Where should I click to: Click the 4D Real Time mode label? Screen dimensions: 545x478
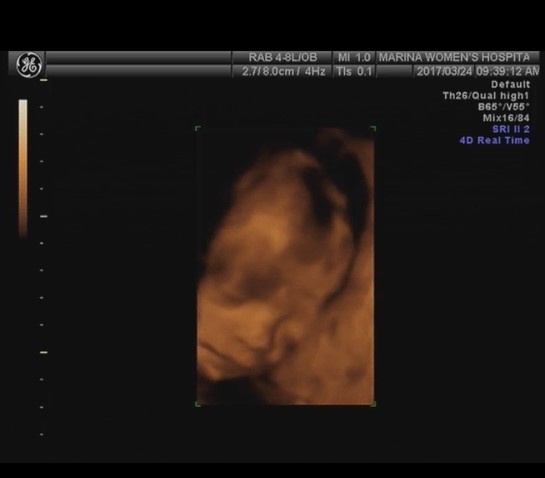tap(495, 140)
